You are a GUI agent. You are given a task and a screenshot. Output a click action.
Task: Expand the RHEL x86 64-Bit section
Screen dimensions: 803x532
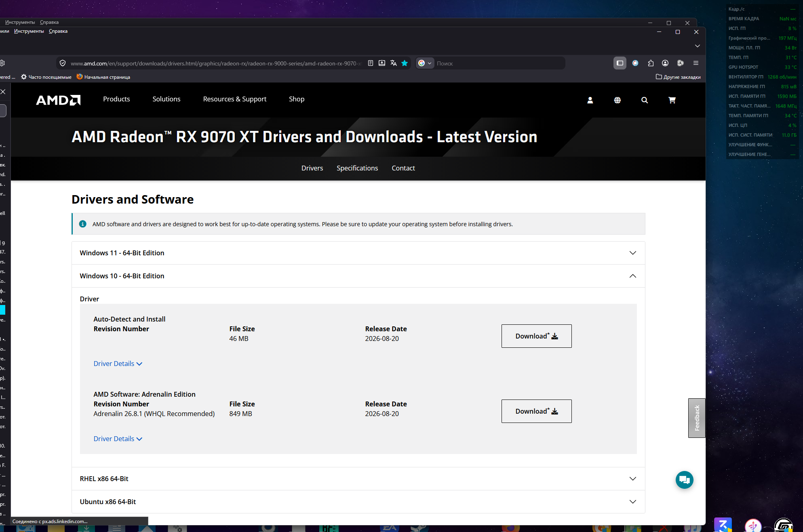(358, 479)
